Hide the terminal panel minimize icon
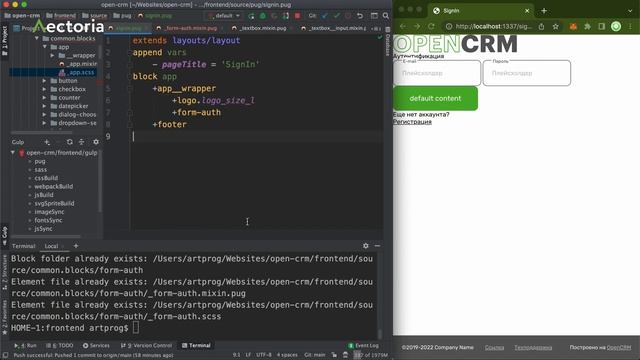Viewport: 640px width, 360px height. [377, 246]
